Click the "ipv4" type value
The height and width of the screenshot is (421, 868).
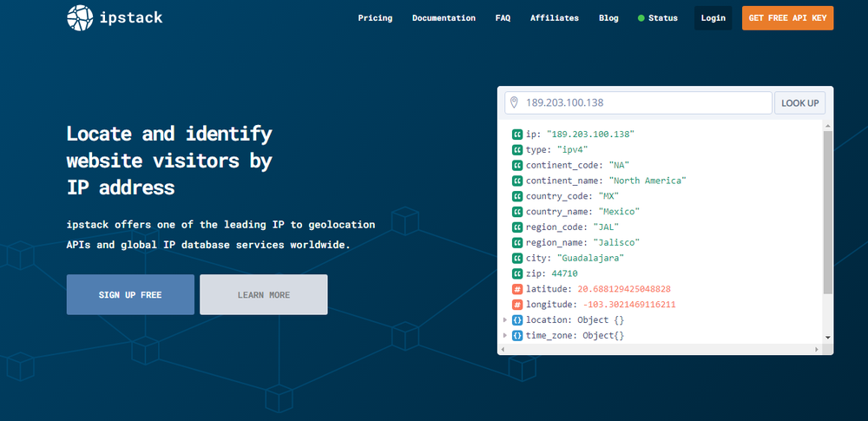pyautogui.click(x=572, y=149)
